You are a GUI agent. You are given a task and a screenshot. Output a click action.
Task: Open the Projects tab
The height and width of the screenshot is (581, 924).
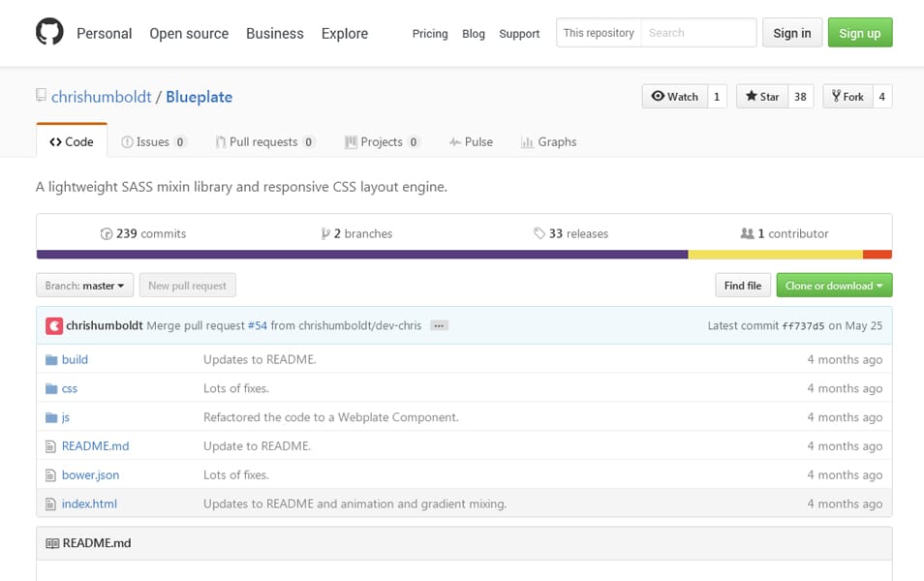pyautogui.click(x=383, y=142)
